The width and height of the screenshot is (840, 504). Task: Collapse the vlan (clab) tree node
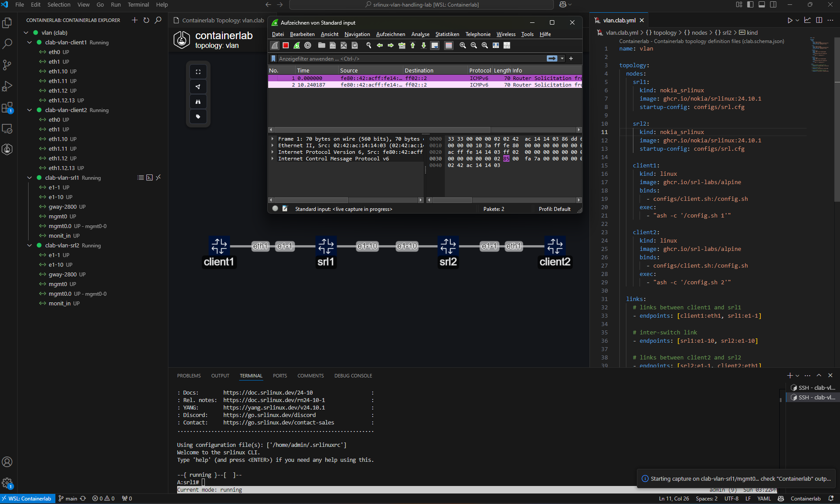(26, 33)
